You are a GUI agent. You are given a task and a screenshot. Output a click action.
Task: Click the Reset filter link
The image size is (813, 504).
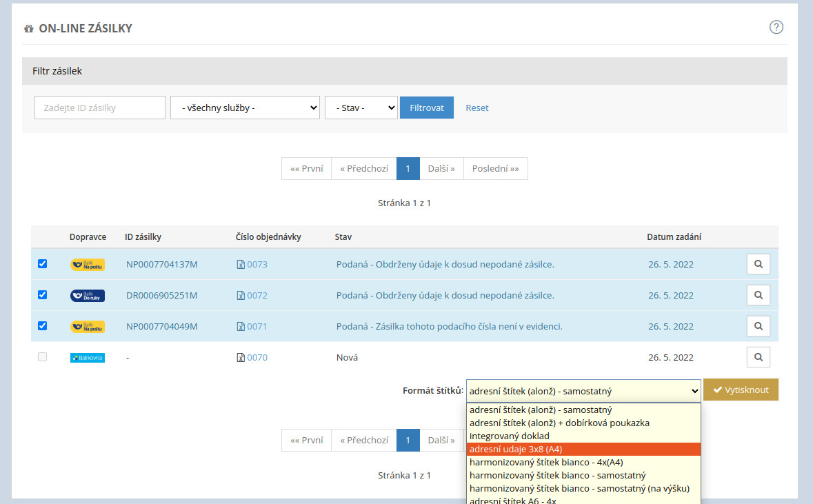(x=476, y=108)
